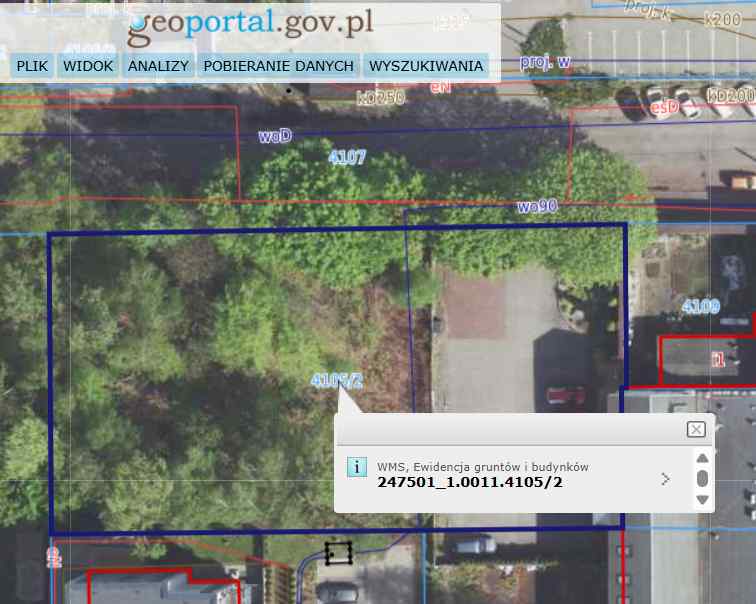Image resolution: width=756 pixels, height=604 pixels.
Task: Click the popup scrollbar thumb
Action: [x=702, y=478]
